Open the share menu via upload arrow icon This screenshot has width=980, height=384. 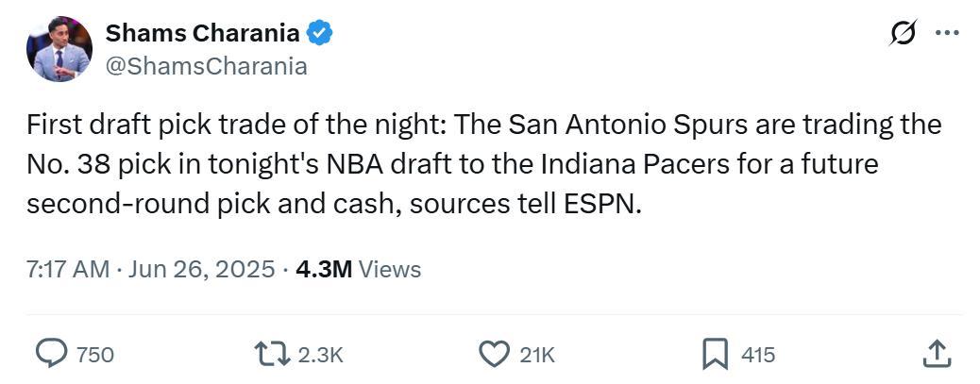coord(937,354)
